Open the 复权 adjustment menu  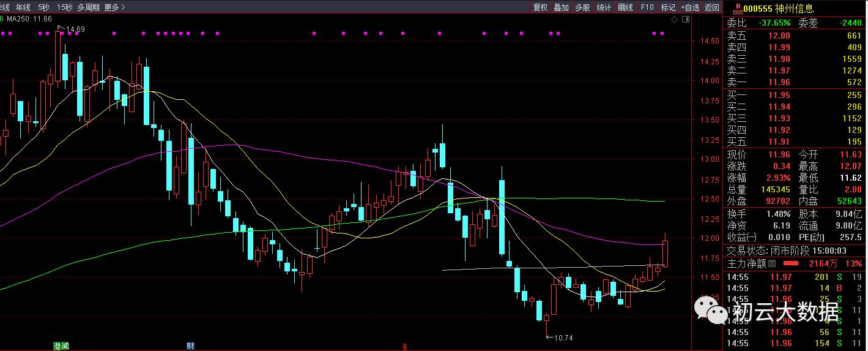[540, 7]
